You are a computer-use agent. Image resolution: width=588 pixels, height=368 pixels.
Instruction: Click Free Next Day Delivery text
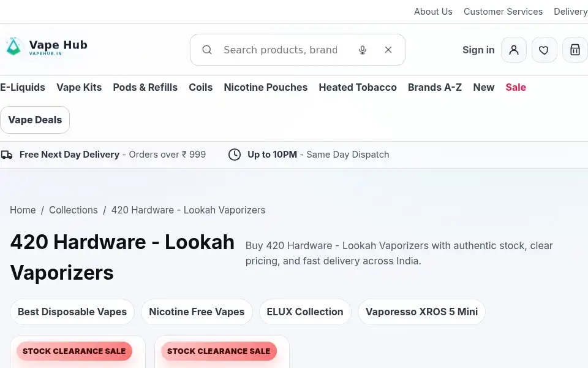pyautogui.click(x=69, y=155)
